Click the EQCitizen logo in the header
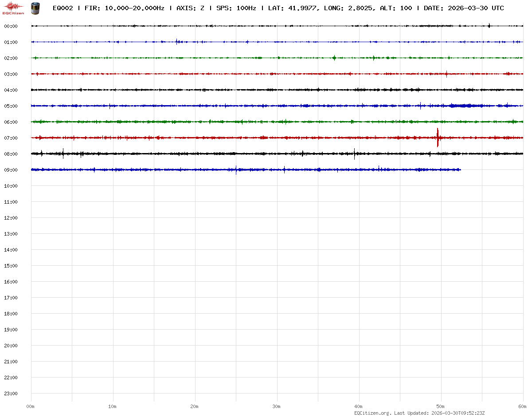This screenshot has height=417, width=532. pos(13,8)
